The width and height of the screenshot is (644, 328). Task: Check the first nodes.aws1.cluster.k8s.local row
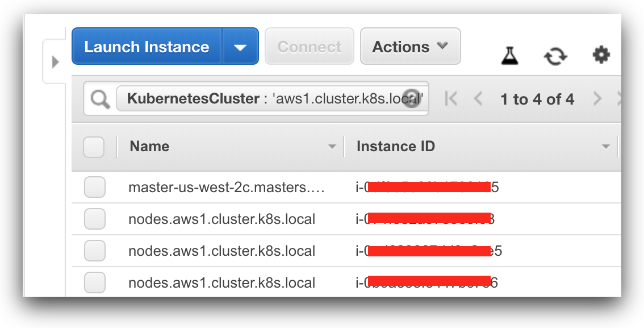point(95,219)
